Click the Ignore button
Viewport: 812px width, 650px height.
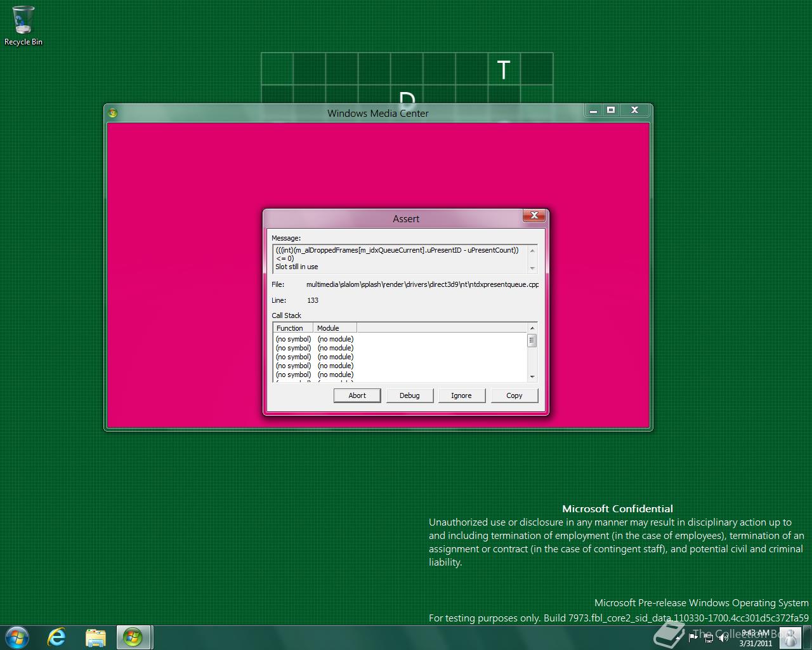point(461,395)
